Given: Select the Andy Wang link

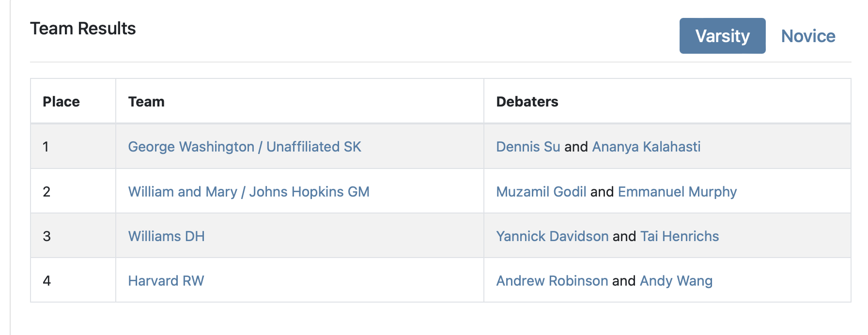Looking at the screenshot, I should (676, 281).
